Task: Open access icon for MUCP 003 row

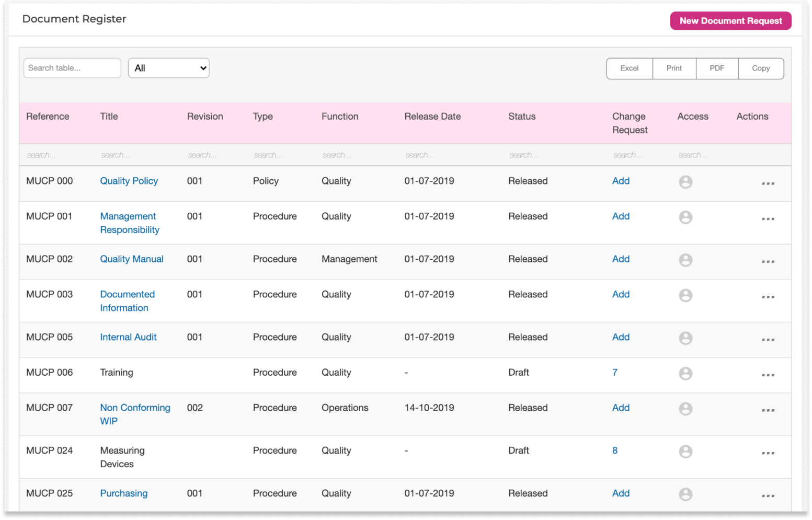Action: coord(685,296)
